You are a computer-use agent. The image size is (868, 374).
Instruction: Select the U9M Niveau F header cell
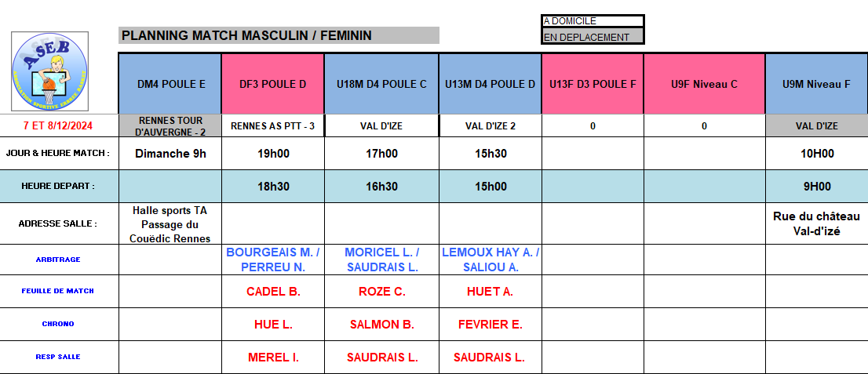click(x=816, y=84)
